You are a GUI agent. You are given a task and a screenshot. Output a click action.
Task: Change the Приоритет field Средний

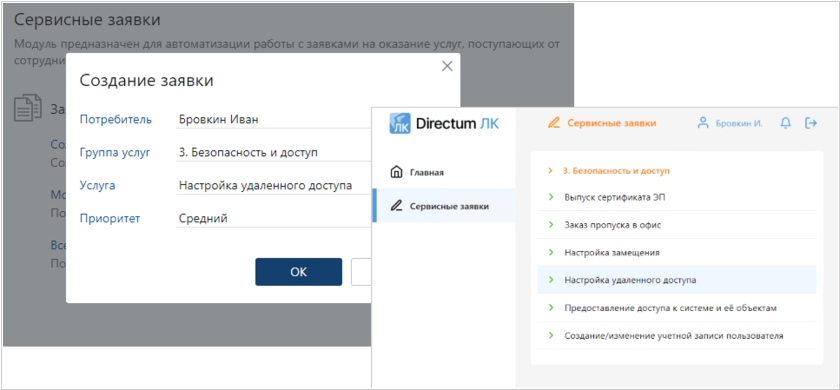(x=273, y=219)
